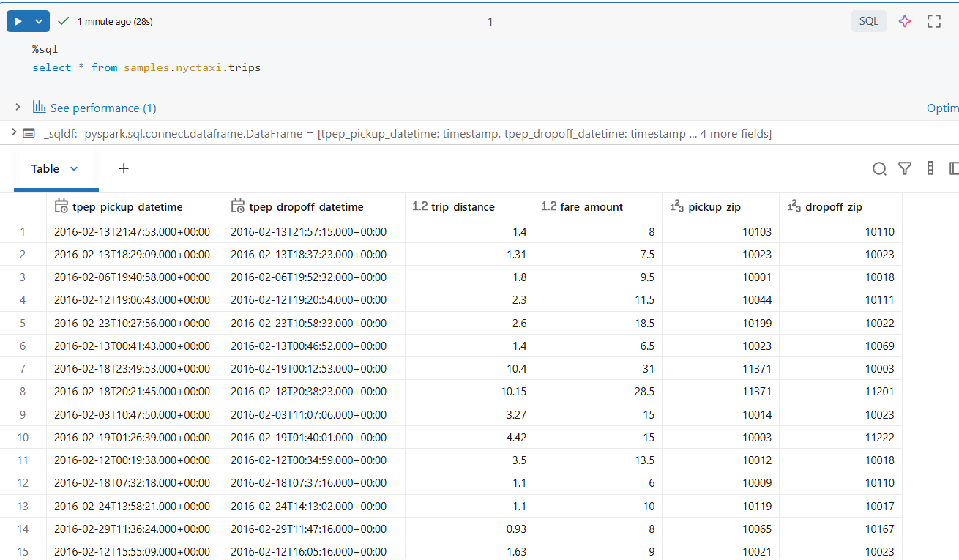Select the Table results tab
Image resolution: width=959 pixels, height=560 pixels.
[45, 169]
